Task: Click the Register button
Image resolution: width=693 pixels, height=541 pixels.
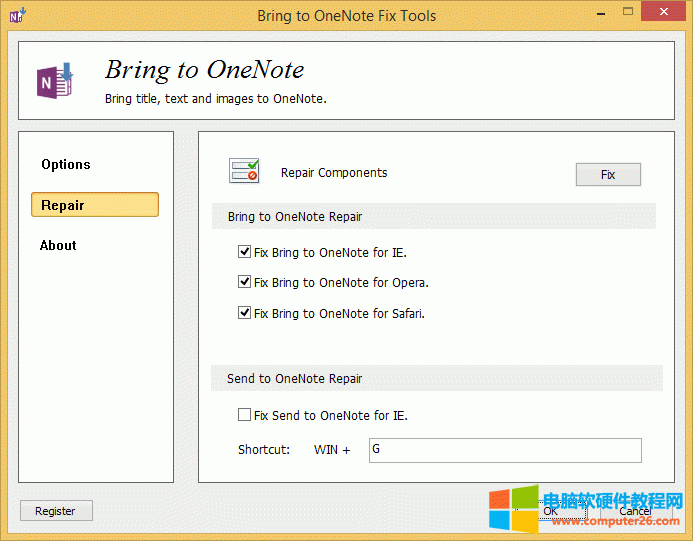Action: pyautogui.click(x=56, y=511)
